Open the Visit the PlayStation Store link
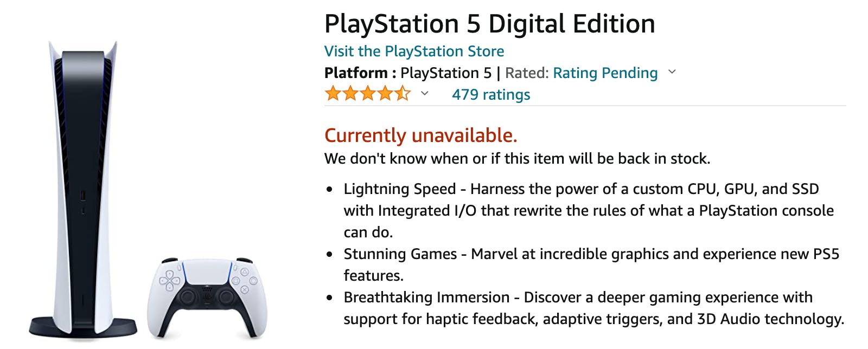Image resolution: width=868 pixels, height=349 pixels. tap(414, 51)
